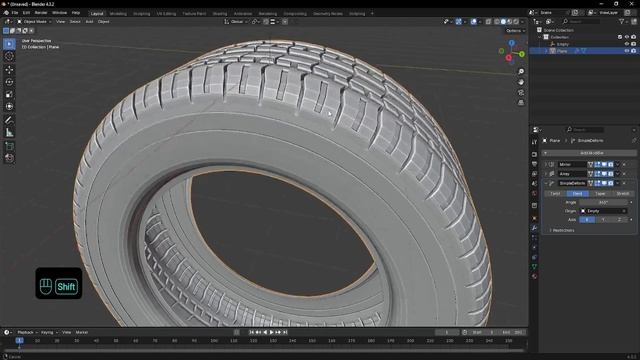Set deform axis to Y
This screenshot has width=640, height=360.
(603, 220)
